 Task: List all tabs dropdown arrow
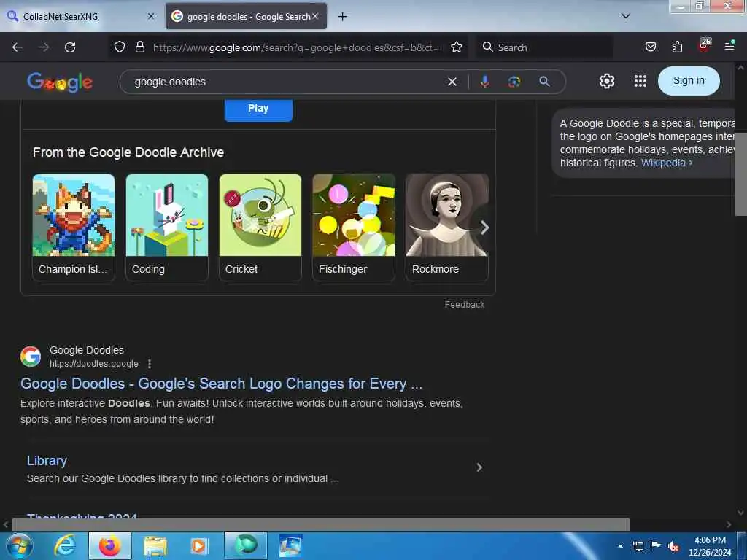(625, 16)
